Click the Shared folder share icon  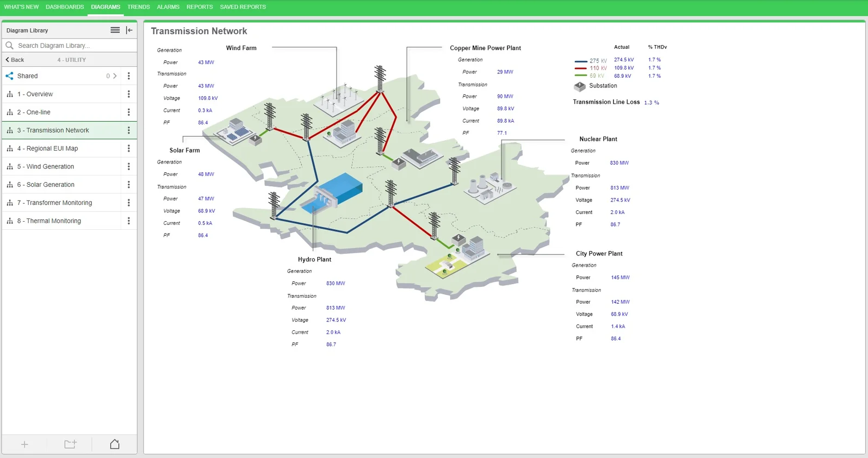[x=9, y=76]
